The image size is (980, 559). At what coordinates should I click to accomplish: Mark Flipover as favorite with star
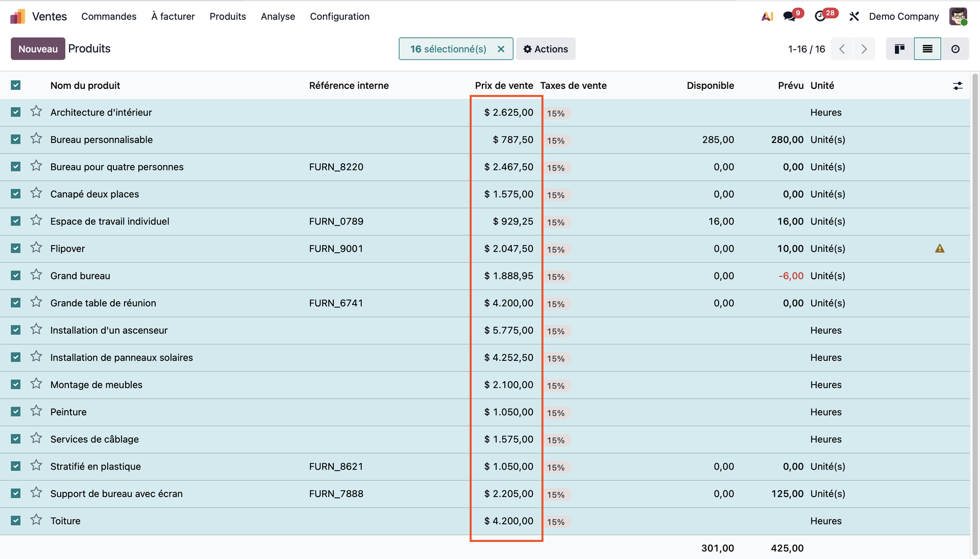[x=36, y=248]
